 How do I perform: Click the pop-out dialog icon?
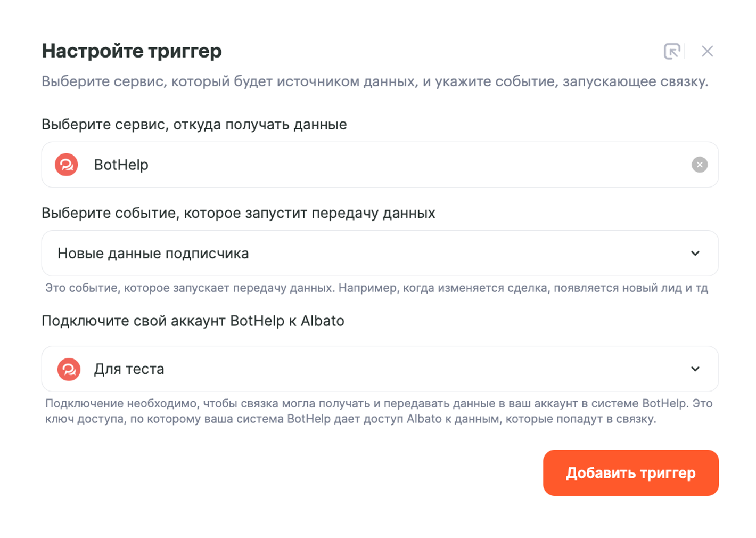coord(672,51)
